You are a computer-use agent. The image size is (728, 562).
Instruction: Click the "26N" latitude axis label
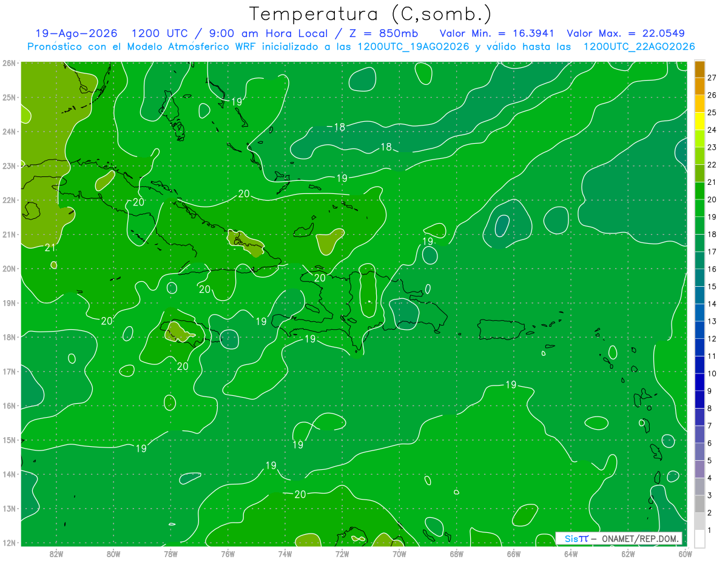(x=8, y=62)
